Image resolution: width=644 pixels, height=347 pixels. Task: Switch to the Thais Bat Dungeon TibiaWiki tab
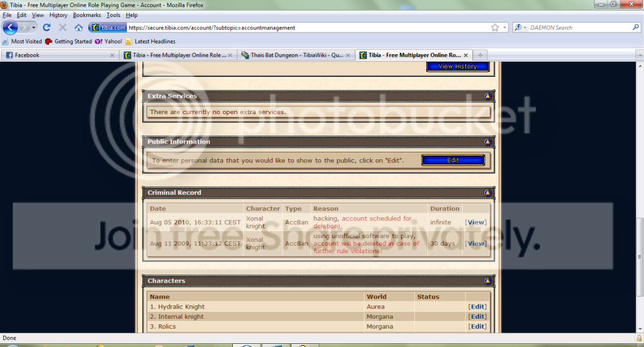coord(296,55)
